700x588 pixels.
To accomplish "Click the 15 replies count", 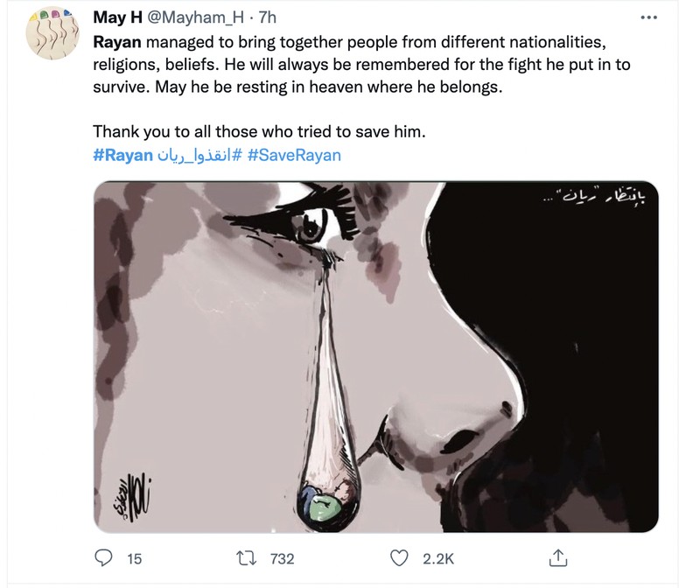I will (x=134, y=558).
